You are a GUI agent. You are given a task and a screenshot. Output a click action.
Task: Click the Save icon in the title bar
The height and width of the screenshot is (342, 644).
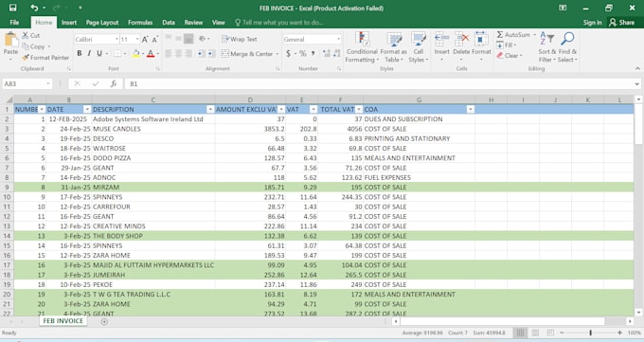[12, 8]
